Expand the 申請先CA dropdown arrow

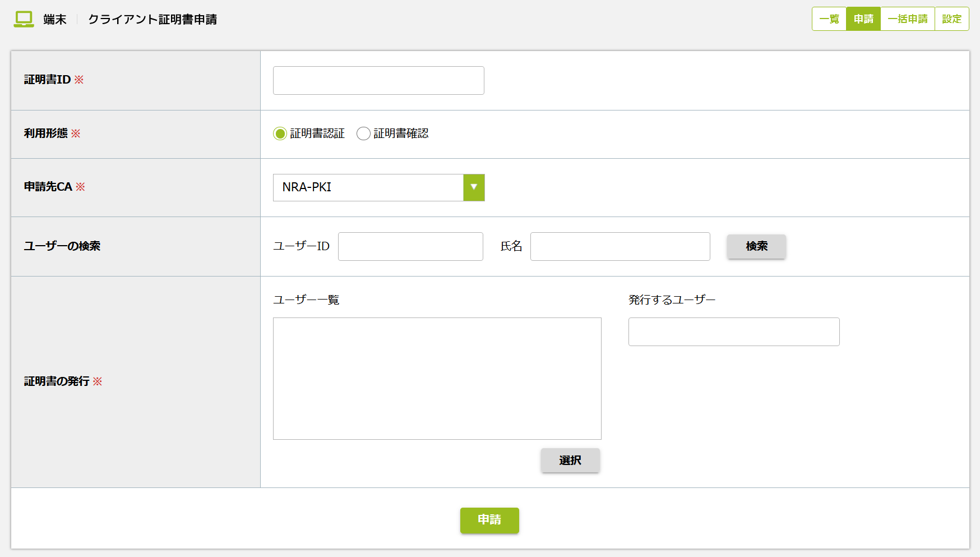click(x=474, y=187)
